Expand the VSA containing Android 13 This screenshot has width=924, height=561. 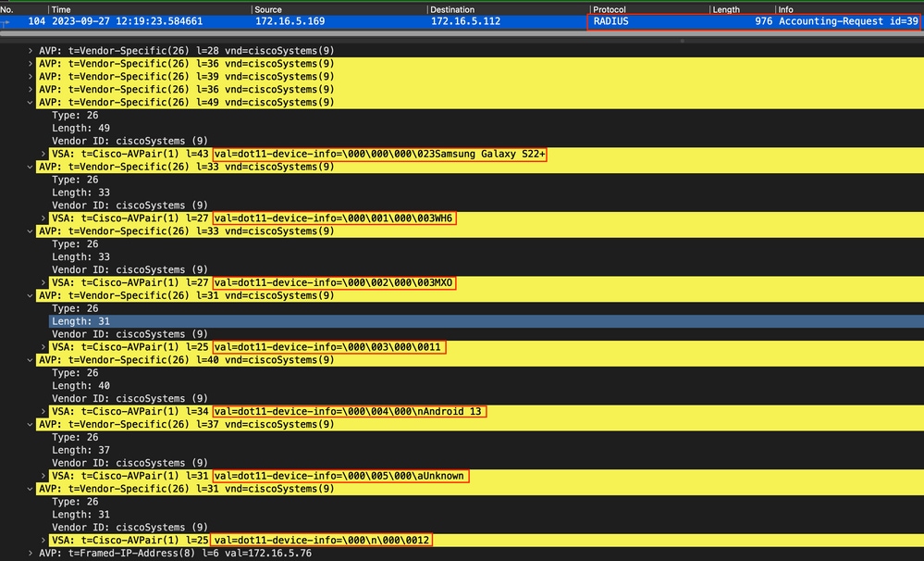click(43, 411)
